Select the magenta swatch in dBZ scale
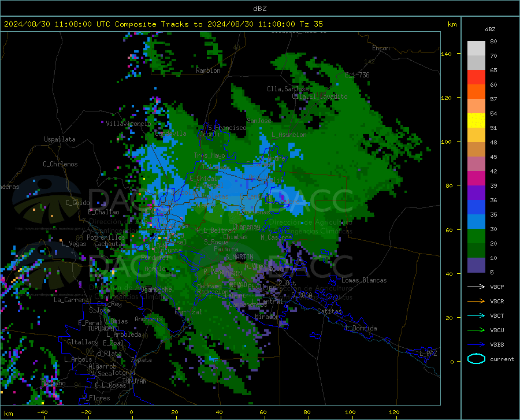 476,179
